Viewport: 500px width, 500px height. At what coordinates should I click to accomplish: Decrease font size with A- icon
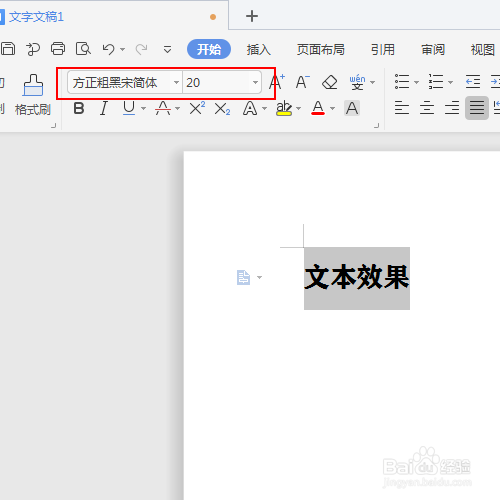[303, 82]
